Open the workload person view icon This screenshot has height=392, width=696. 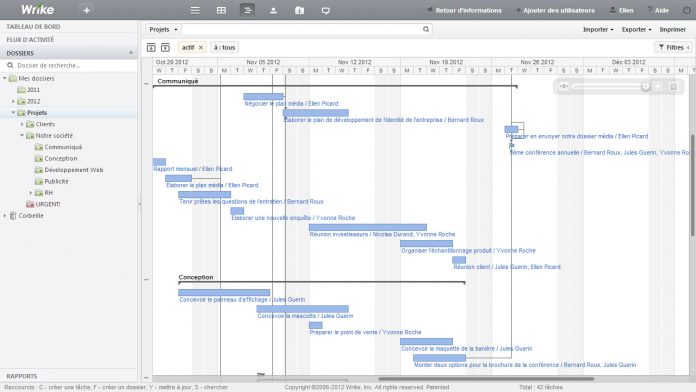[273, 10]
